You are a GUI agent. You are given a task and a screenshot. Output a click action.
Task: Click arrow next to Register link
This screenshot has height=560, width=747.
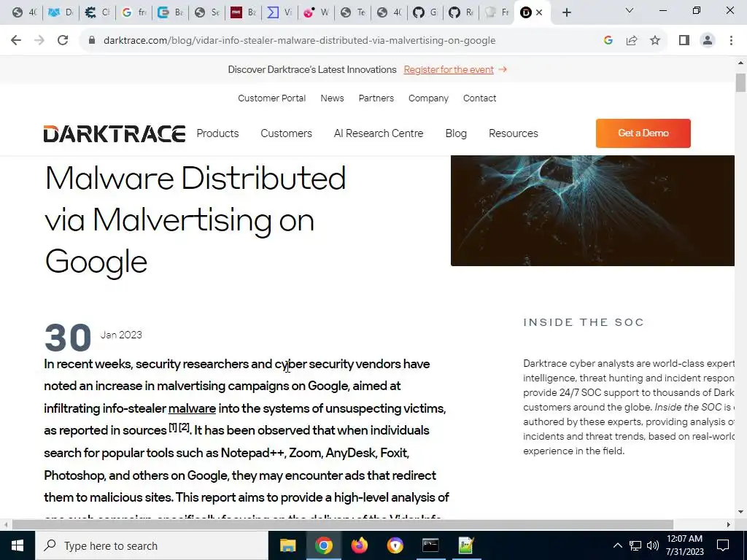coord(503,69)
